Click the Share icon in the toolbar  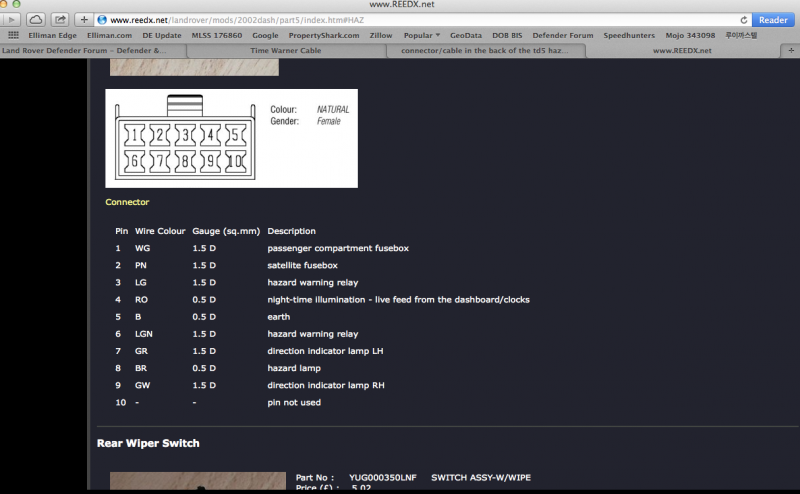pyautogui.click(x=60, y=20)
